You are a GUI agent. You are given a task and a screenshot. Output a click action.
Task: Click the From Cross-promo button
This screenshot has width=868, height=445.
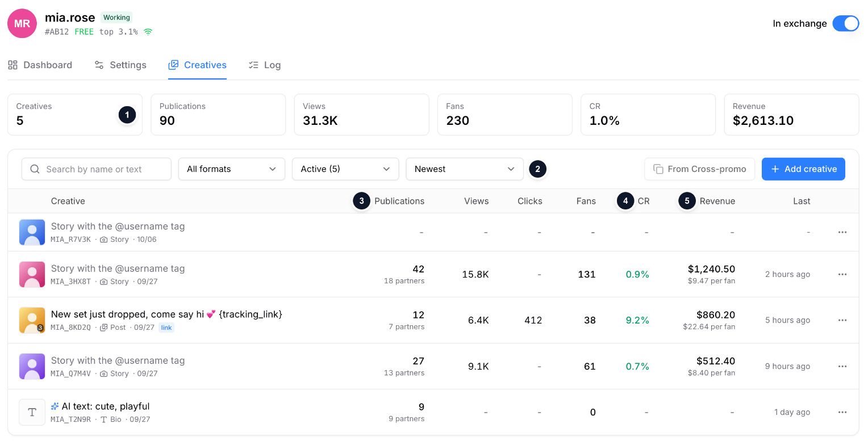tap(699, 169)
